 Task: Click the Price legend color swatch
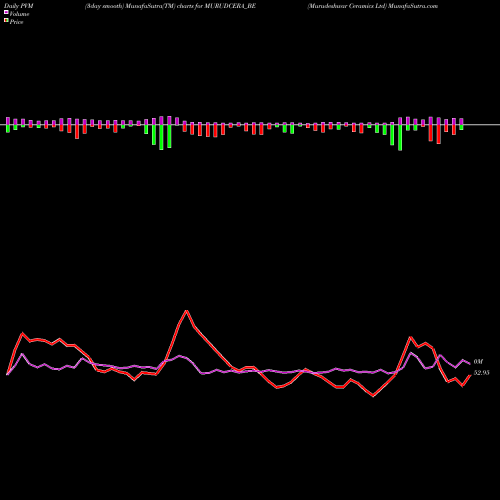[x=6, y=21]
